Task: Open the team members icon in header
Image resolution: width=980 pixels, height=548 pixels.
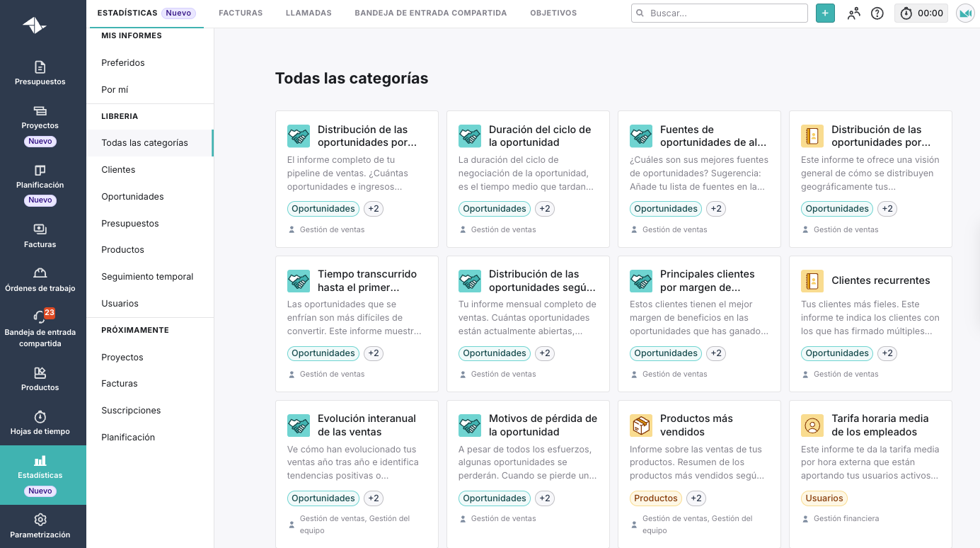Action: (x=853, y=13)
